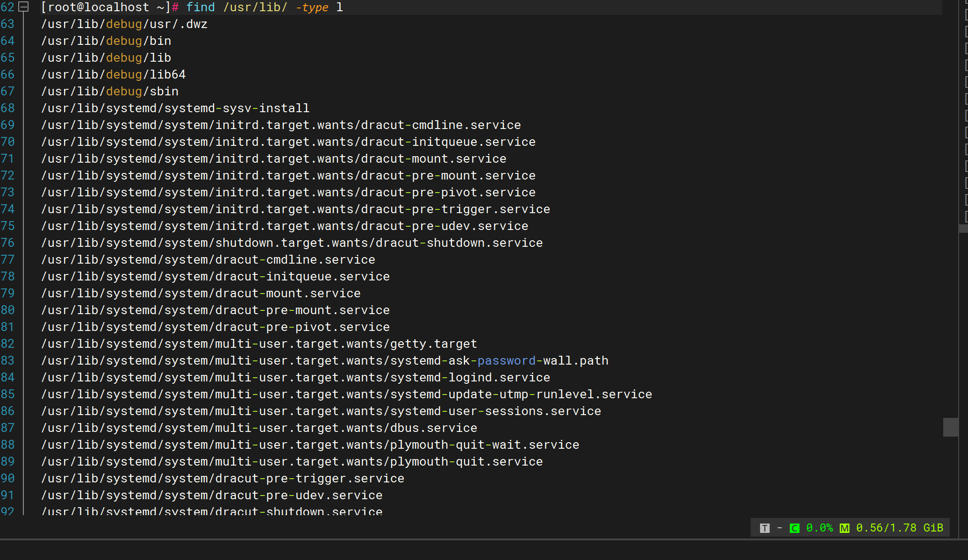Click the gray T icon in status widget
This screenshot has width=968, height=560.
click(765, 528)
